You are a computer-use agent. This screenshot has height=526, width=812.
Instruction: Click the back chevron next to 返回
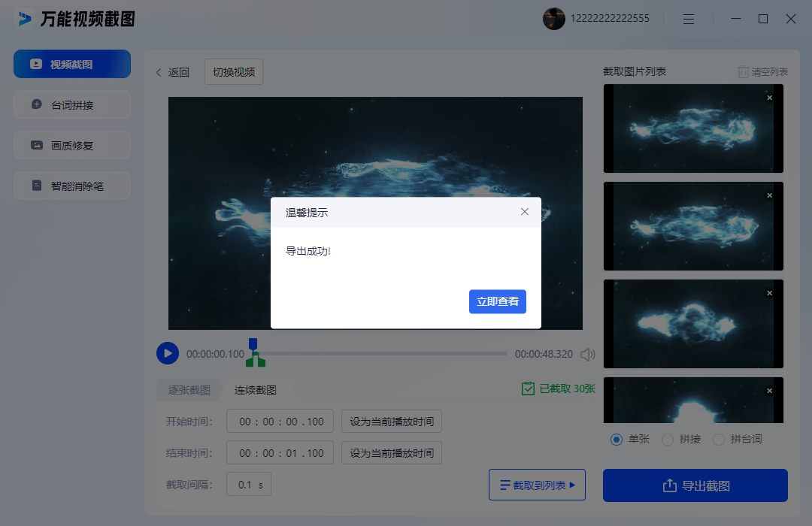[x=158, y=71]
